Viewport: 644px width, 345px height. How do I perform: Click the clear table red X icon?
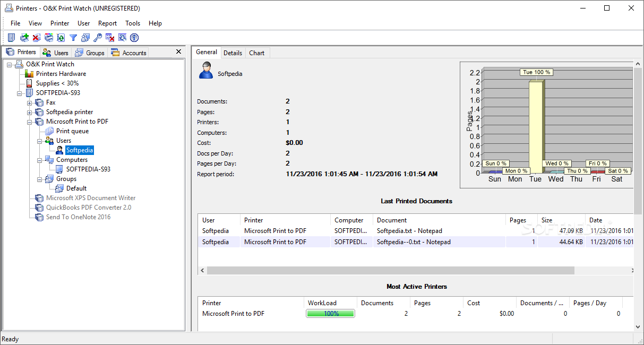(x=110, y=38)
